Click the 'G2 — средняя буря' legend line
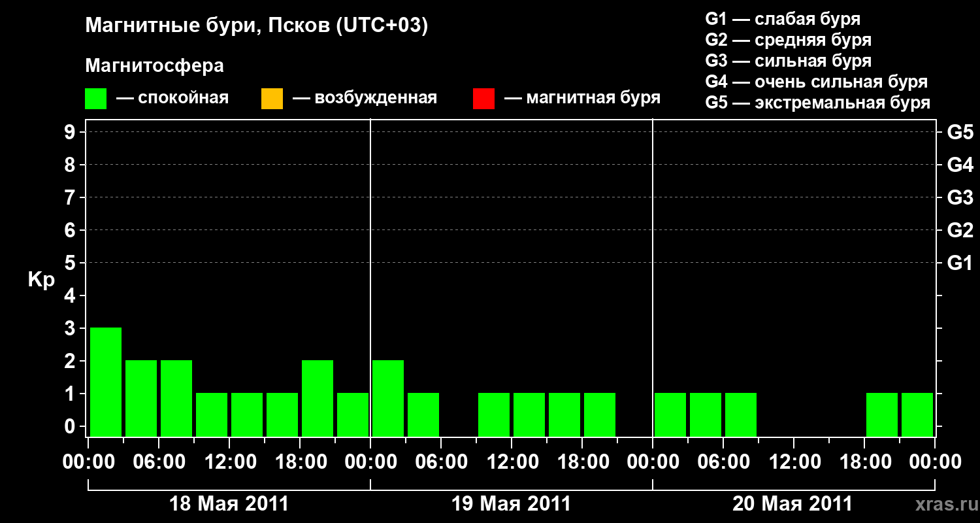 (x=789, y=40)
